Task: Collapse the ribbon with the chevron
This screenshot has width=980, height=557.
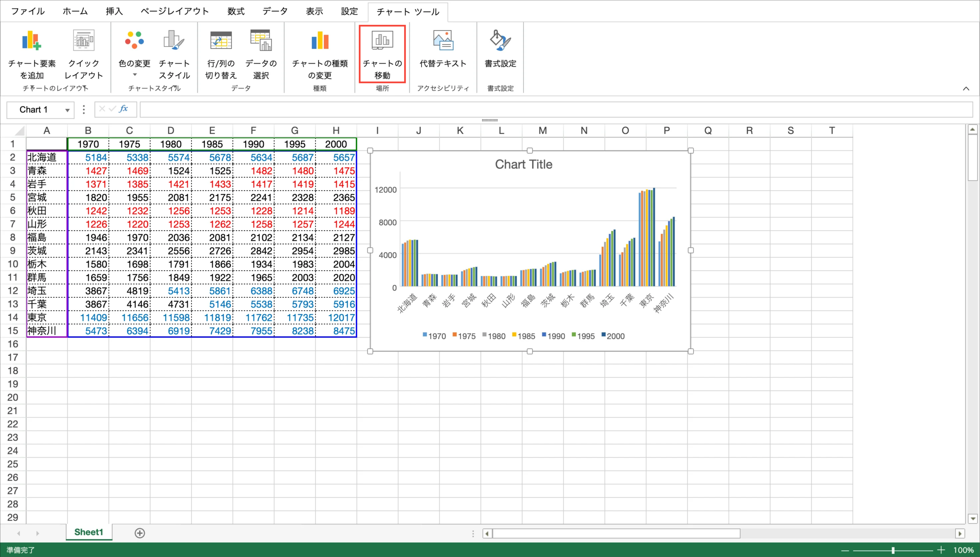Action: pyautogui.click(x=966, y=88)
